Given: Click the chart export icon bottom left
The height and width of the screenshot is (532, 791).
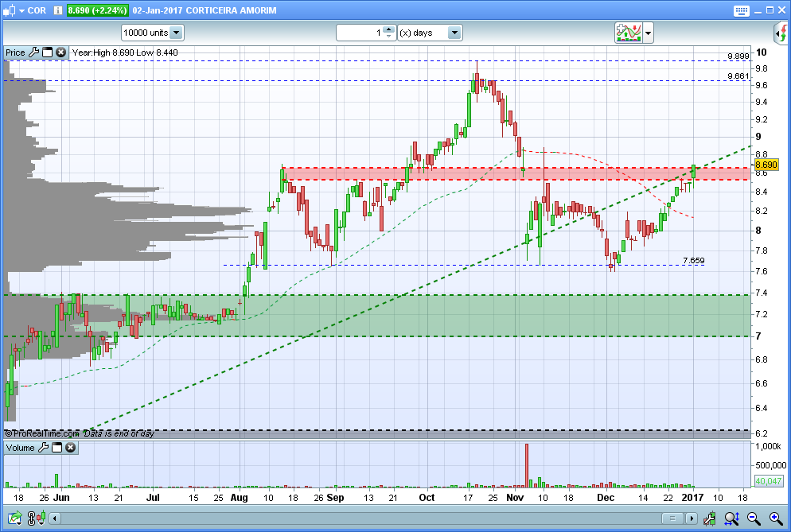Looking at the screenshot, I should tap(14, 518).
